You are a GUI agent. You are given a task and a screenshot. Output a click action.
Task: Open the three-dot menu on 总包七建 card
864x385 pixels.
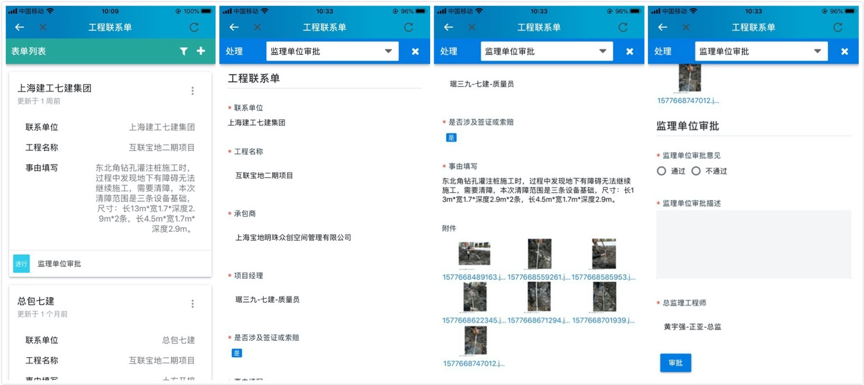[x=192, y=303]
